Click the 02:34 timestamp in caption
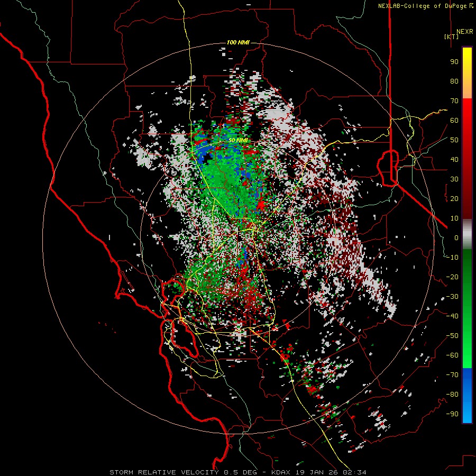Image resolution: width=476 pixels, height=476 pixels. pyautogui.click(x=354, y=472)
